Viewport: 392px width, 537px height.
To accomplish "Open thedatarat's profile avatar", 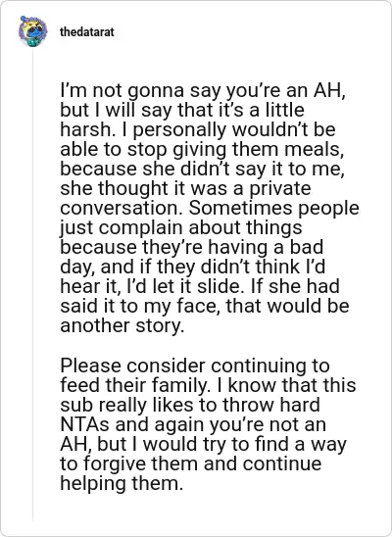I will coord(33,31).
